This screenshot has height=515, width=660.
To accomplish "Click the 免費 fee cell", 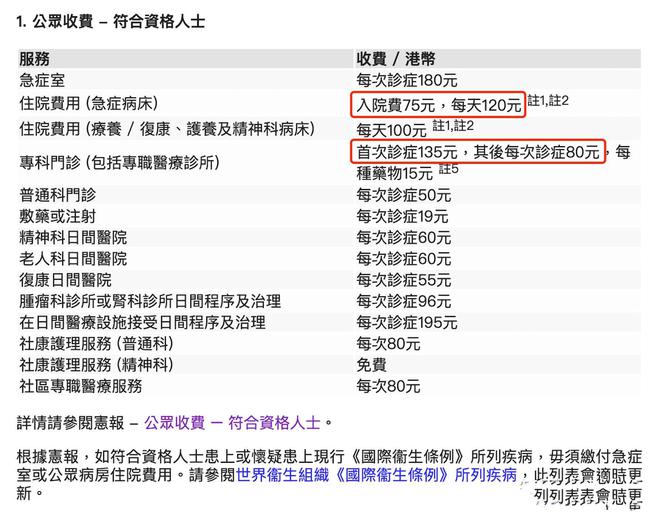I will coord(372,364).
